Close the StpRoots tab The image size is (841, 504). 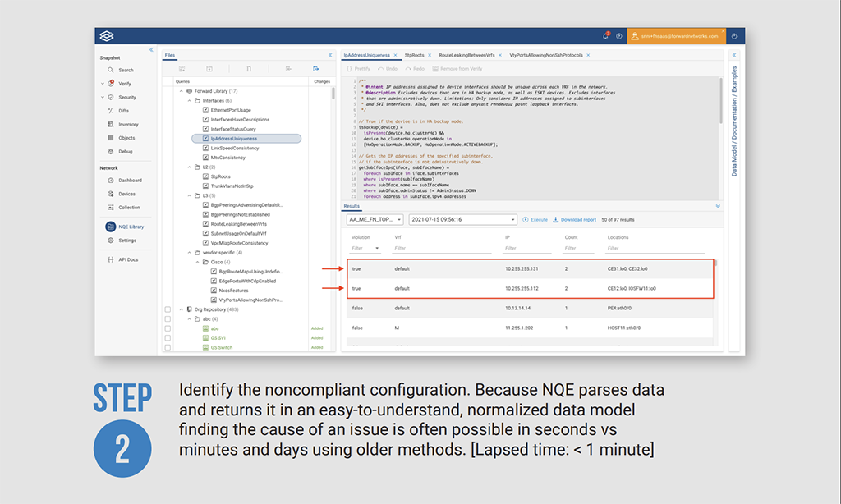pyautogui.click(x=430, y=55)
